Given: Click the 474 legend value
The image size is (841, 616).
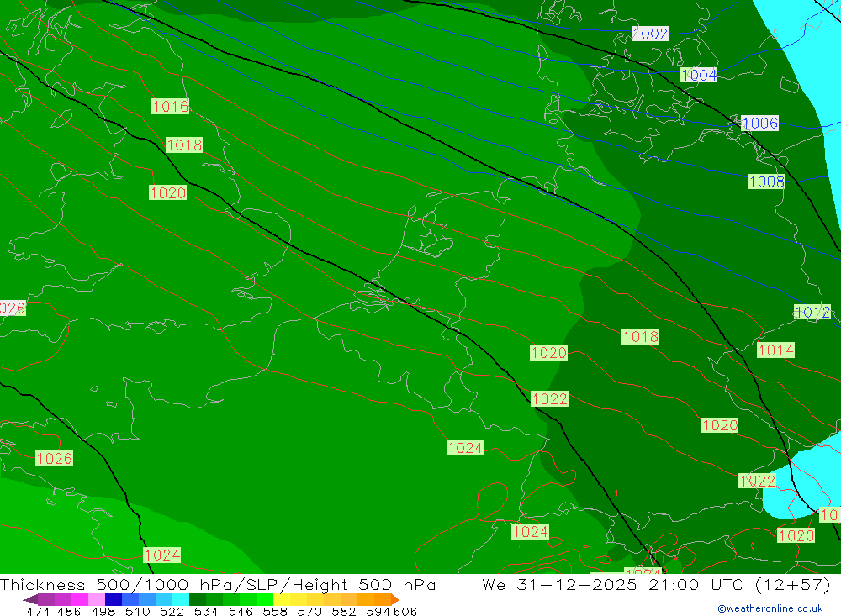Looking at the screenshot, I should click(38, 611).
